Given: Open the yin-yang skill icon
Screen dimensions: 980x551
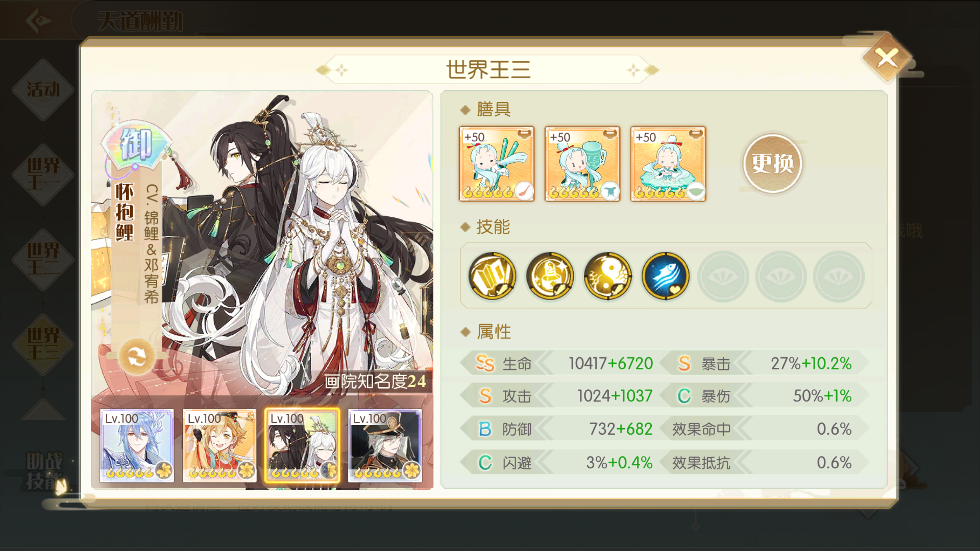Looking at the screenshot, I should (x=607, y=276).
